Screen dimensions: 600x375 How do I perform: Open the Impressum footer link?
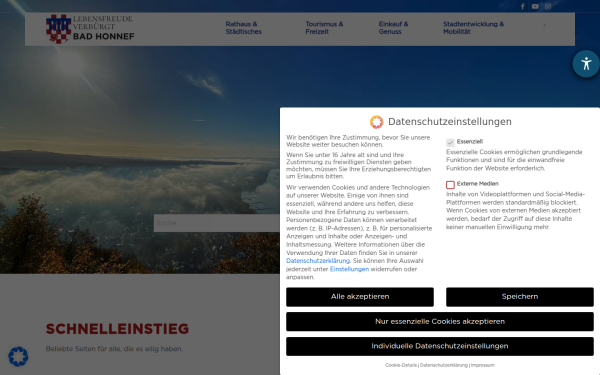[x=483, y=365]
